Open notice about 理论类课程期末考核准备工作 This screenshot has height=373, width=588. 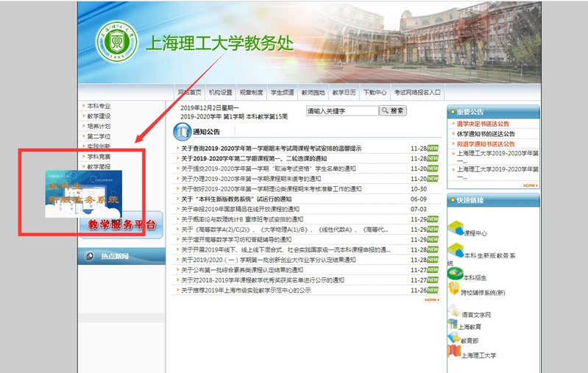pos(271,189)
